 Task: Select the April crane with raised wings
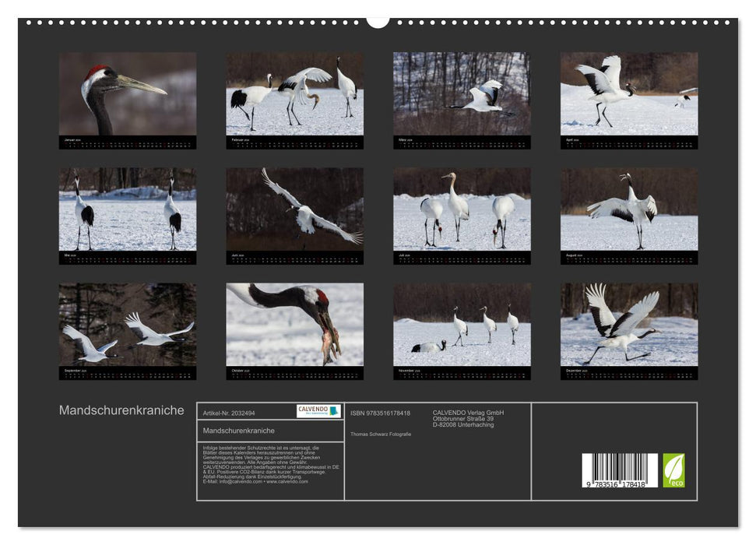point(629,94)
